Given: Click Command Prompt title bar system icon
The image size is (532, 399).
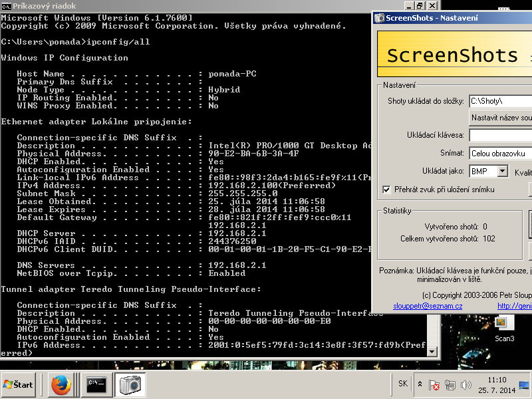Looking at the screenshot, I should 6,6.
